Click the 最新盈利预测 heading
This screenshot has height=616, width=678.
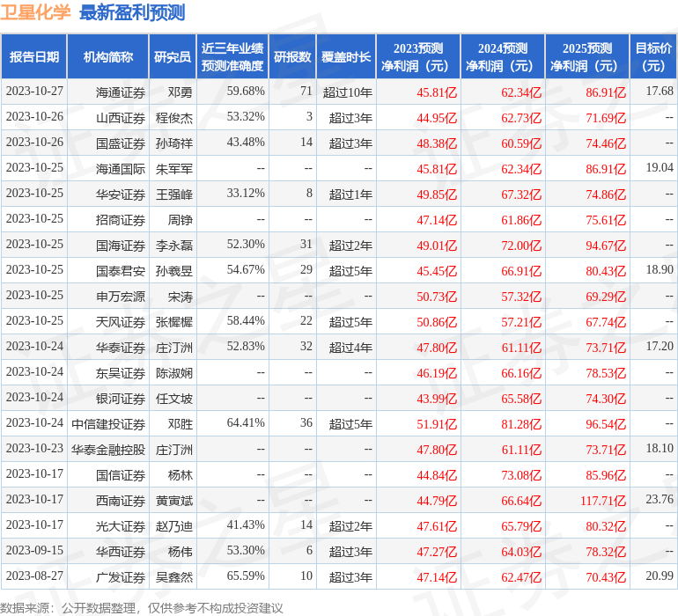(132, 12)
